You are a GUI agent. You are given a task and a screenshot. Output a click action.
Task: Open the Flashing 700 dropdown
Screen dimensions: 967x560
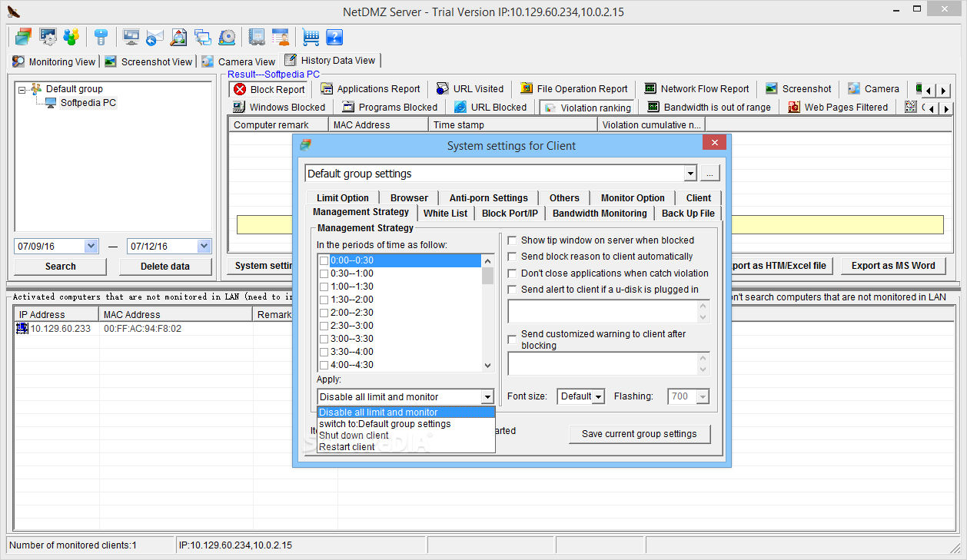click(x=703, y=396)
